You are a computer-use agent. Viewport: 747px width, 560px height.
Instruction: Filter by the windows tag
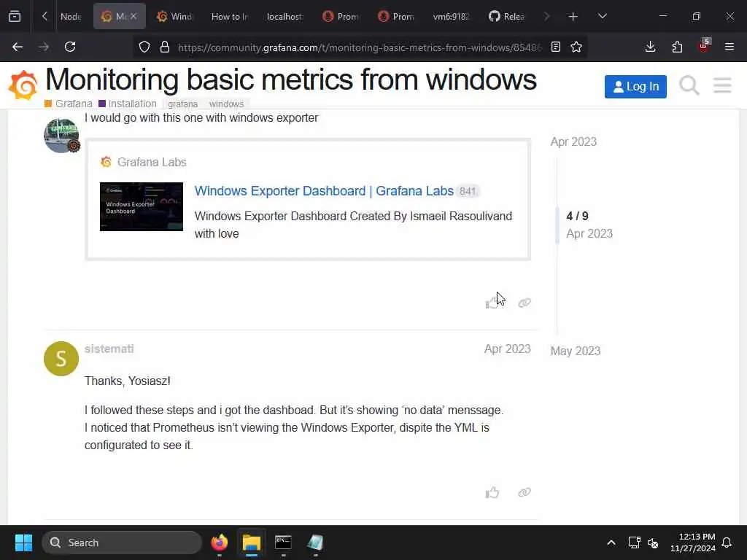pos(226,104)
